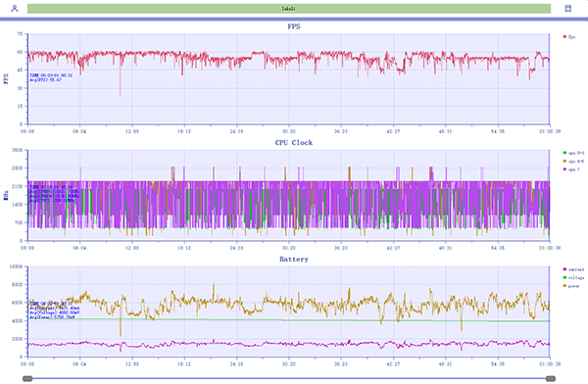Click the averages text block in Battery chart
The height and width of the screenshot is (384, 588).
(x=54, y=311)
